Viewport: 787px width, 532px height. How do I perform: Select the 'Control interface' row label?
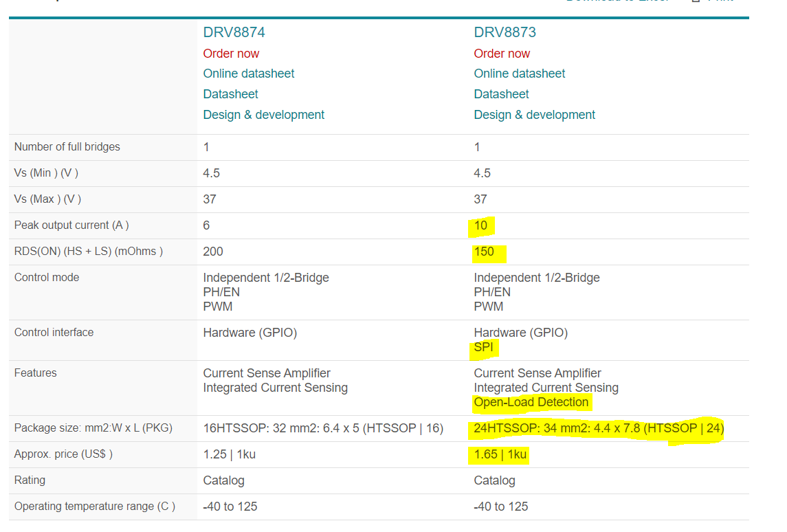(x=54, y=333)
